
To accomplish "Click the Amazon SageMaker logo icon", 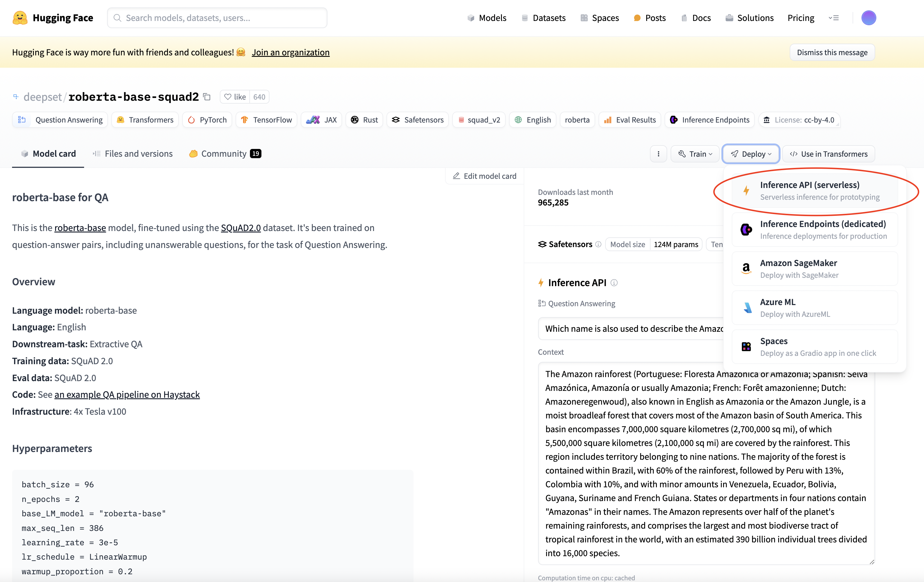I will 746,269.
